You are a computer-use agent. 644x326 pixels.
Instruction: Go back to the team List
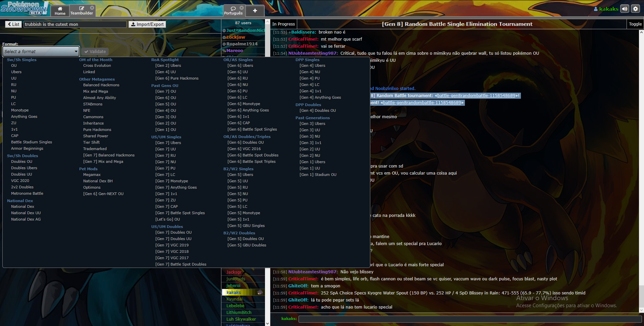click(13, 24)
